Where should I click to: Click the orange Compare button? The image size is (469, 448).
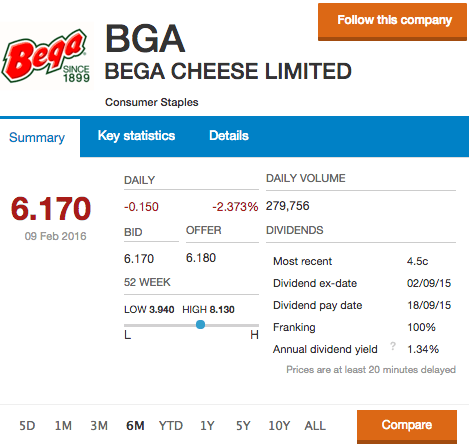click(x=407, y=426)
